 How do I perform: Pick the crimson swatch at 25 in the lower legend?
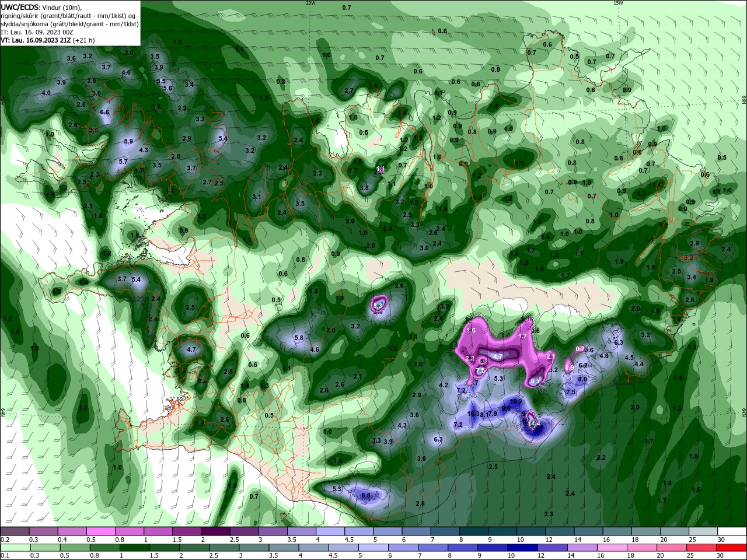[x=702, y=547]
